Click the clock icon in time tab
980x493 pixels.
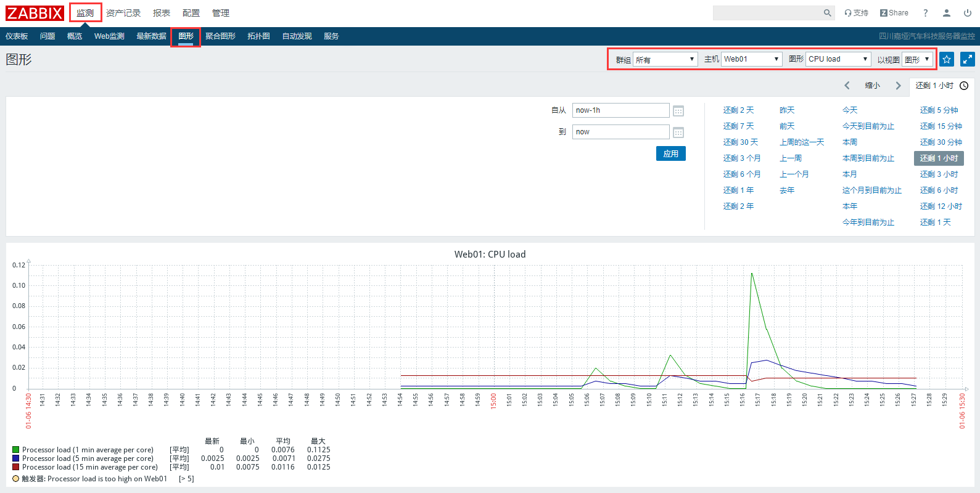click(x=964, y=86)
